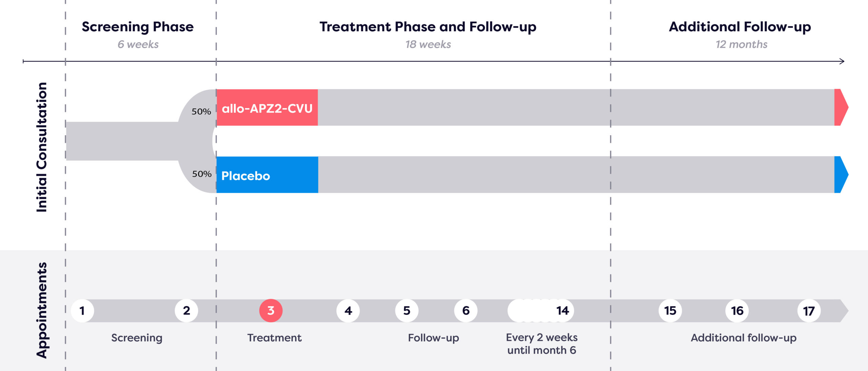Click the red allo-APZ2-CVU treatment block

(267, 108)
